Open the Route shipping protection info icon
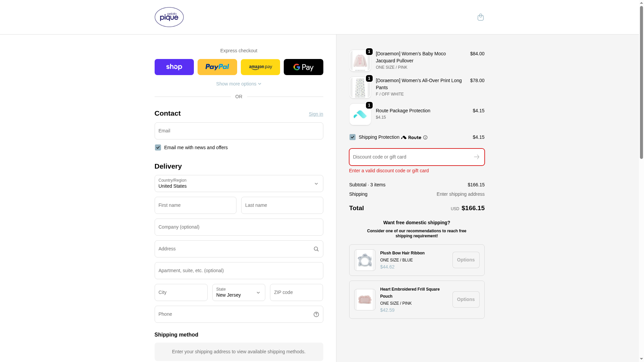 (425, 137)
